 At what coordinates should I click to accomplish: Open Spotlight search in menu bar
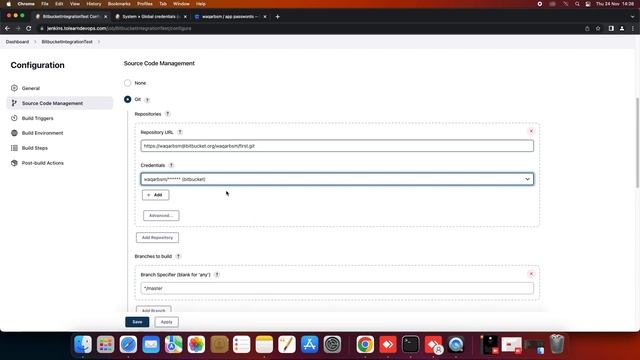(577, 4)
